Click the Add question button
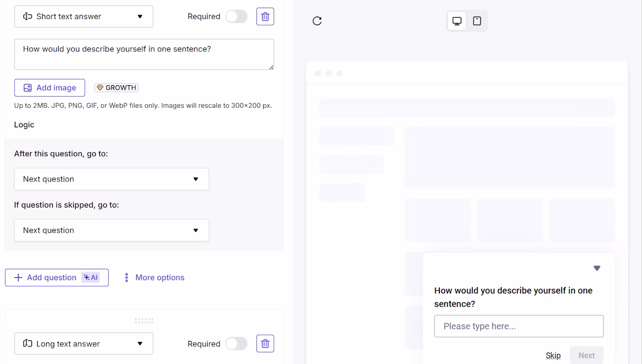The image size is (642, 364). click(x=57, y=277)
